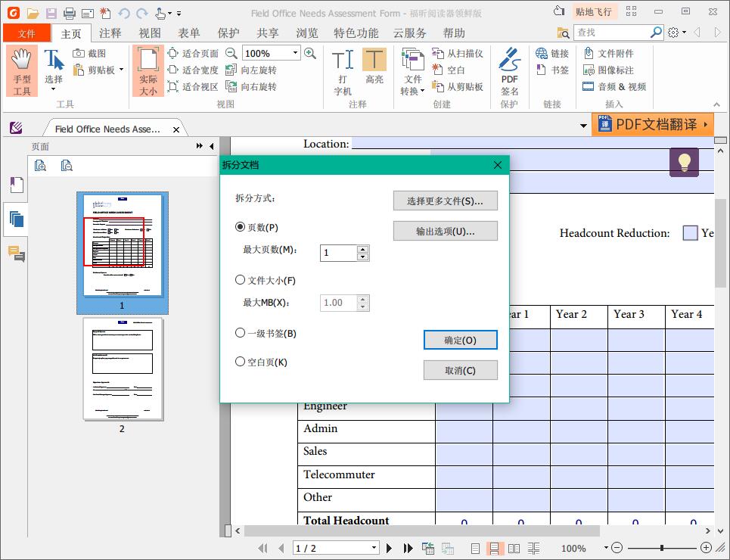Select the Hand tool (手型工具)
Screen dimensions: 730x560
point(22,71)
